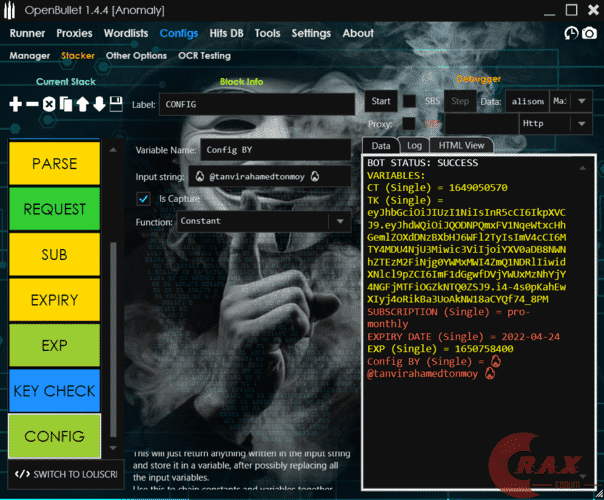Open the Wordlists menu
The image size is (604, 500).
[128, 33]
